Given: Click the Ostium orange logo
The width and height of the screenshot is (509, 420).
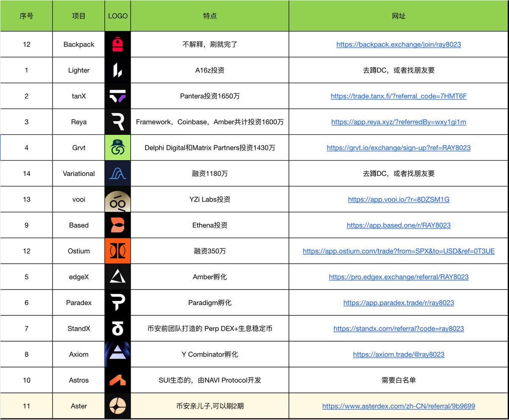Looking at the screenshot, I should pyautogui.click(x=117, y=251).
